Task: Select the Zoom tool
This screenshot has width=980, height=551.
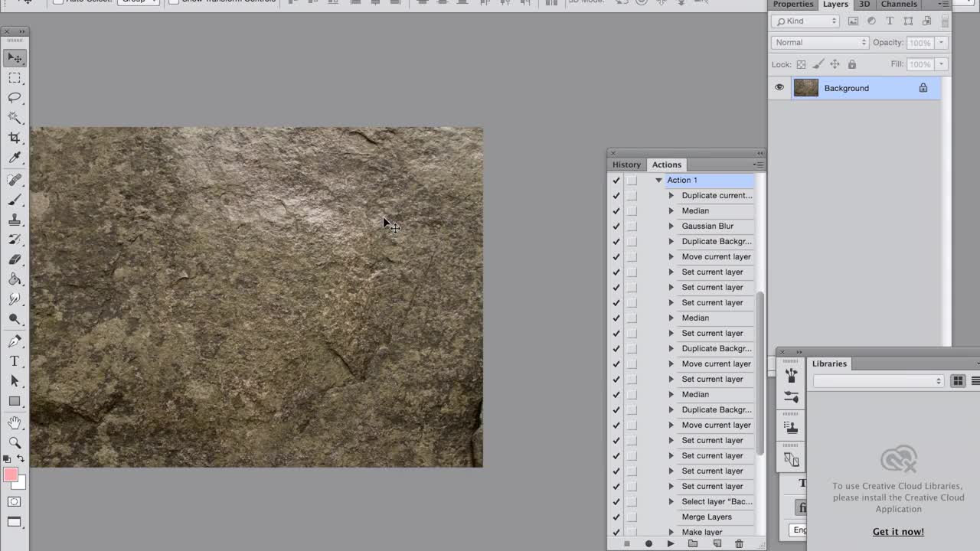Action: [15, 442]
